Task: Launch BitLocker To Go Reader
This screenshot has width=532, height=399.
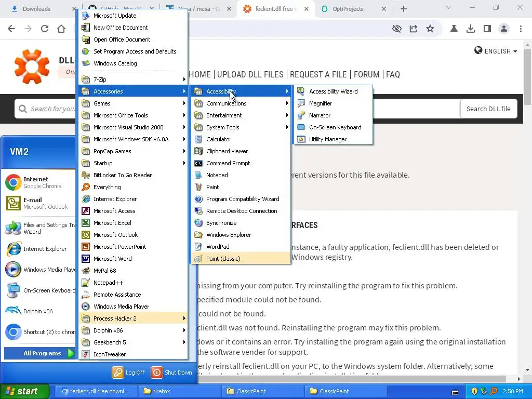Action: click(x=133, y=175)
